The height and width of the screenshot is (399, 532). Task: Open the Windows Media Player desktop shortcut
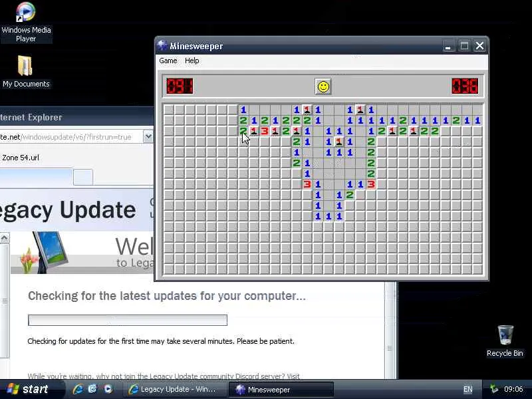26,23
